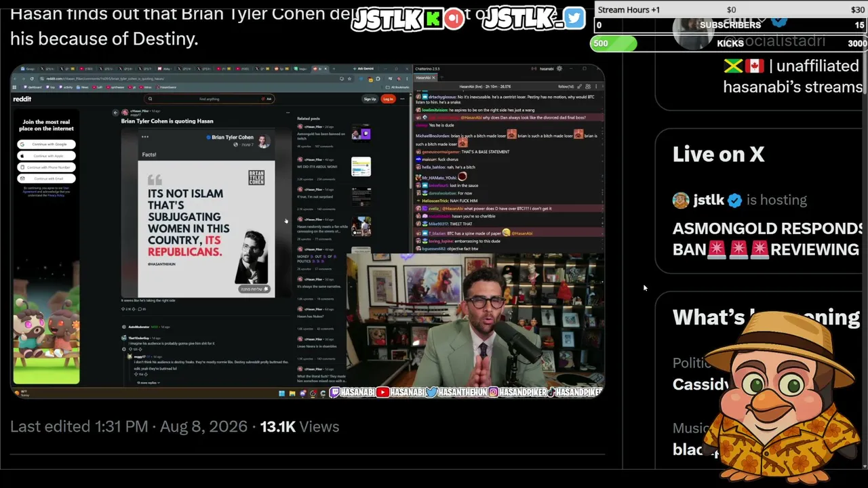This screenshot has height=488, width=868.
Task: Open the jstlk host name under Live on X
Action: (x=709, y=200)
